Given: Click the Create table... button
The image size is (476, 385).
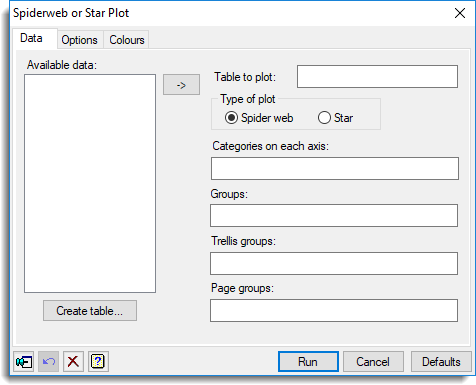Looking at the screenshot, I should [x=90, y=311].
